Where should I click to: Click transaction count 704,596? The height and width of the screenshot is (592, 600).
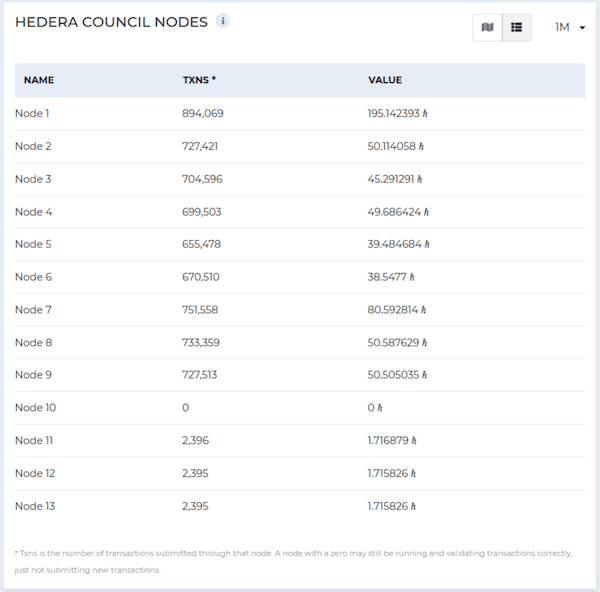pyautogui.click(x=202, y=179)
